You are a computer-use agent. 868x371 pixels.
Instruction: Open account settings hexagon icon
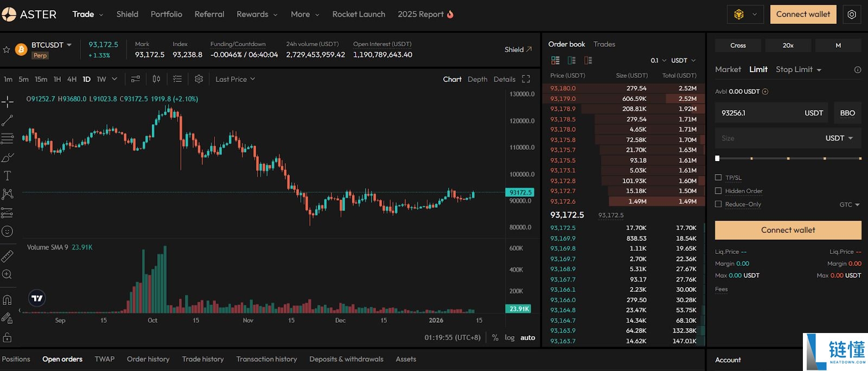click(852, 15)
